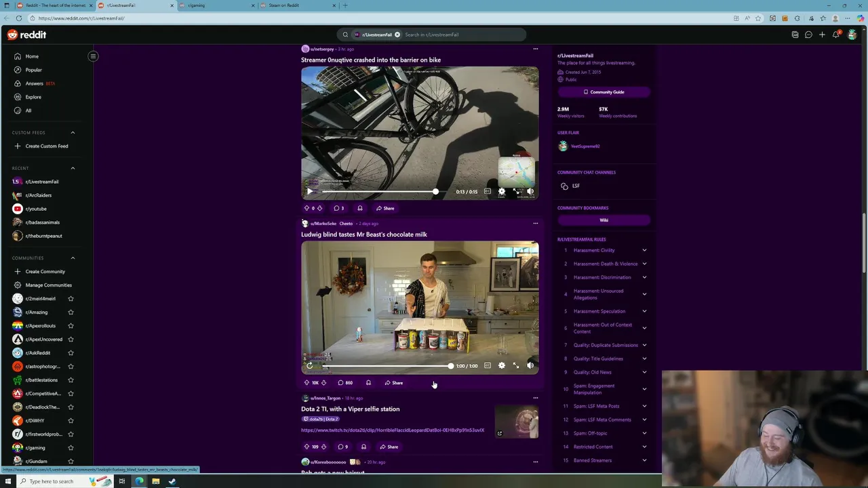Viewport: 868px width, 488px height.
Task: Open the user avatar menu
Action: pyautogui.click(x=852, y=35)
